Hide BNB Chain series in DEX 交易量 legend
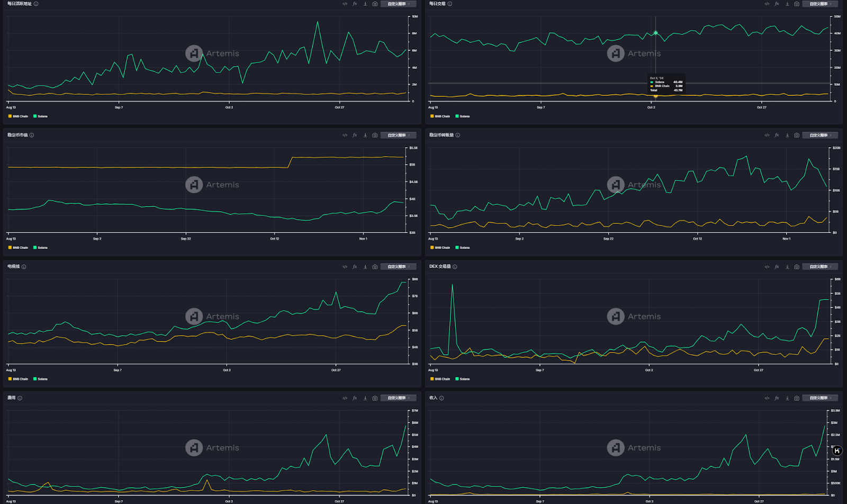Image resolution: width=847 pixels, height=504 pixels. pos(440,379)
